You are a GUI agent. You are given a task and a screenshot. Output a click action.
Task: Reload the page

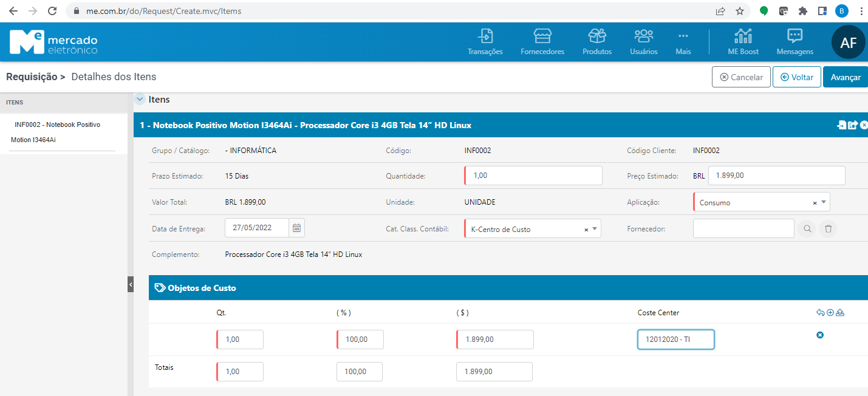pos(52,11)
